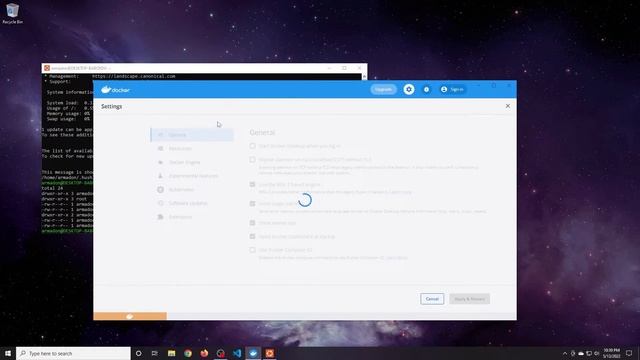
Task: Click the Docker whale logo
Action: [x=115, y=89]
